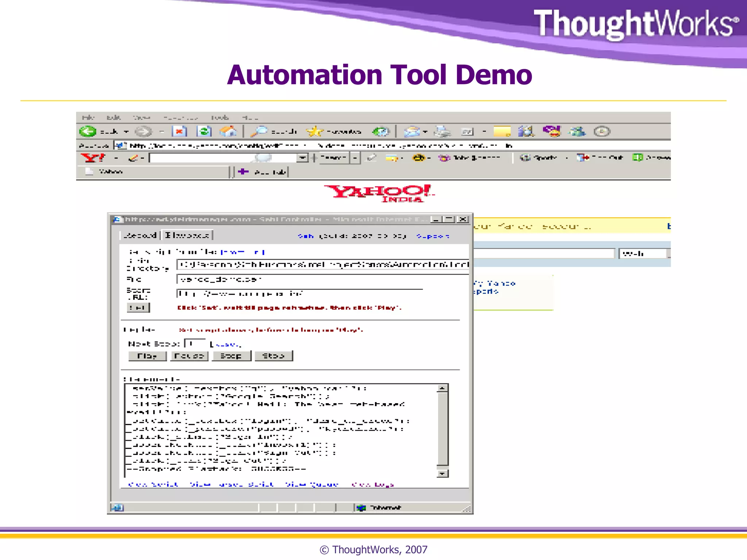Click the yellow mail envelope on Yahoo toolbar
747x560 pixels.
pos(392,158)
